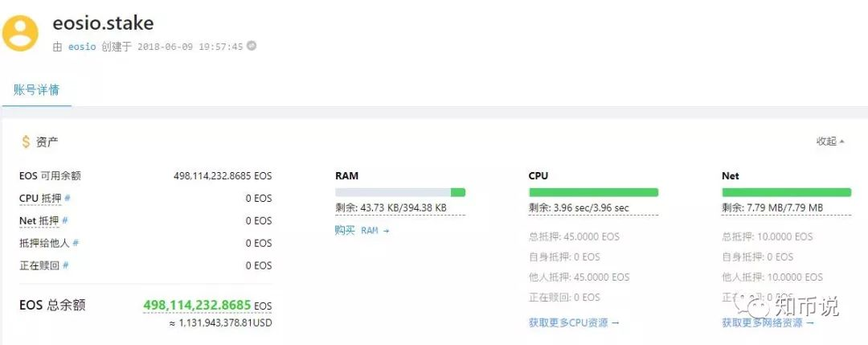Screen dimensions: 868x345
Task: Click the clock icon beside creation time
Action: click(x=252, y=46)
